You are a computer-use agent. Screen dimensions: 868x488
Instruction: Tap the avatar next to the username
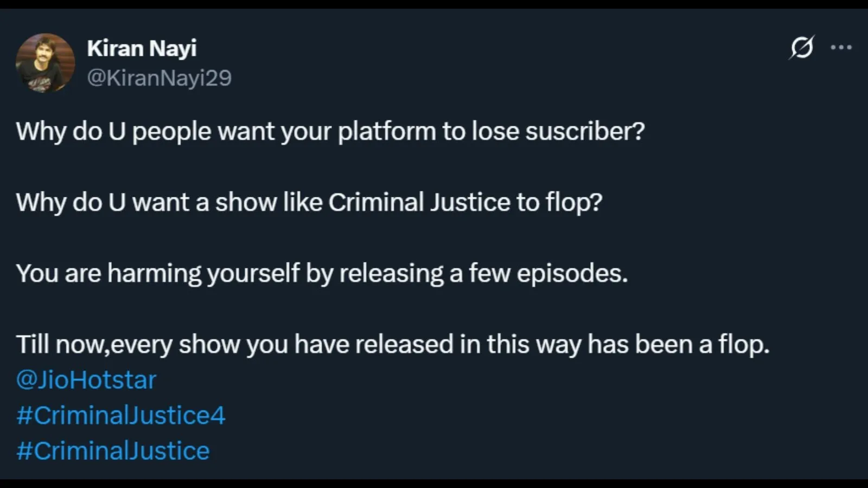tap(46, 61)
